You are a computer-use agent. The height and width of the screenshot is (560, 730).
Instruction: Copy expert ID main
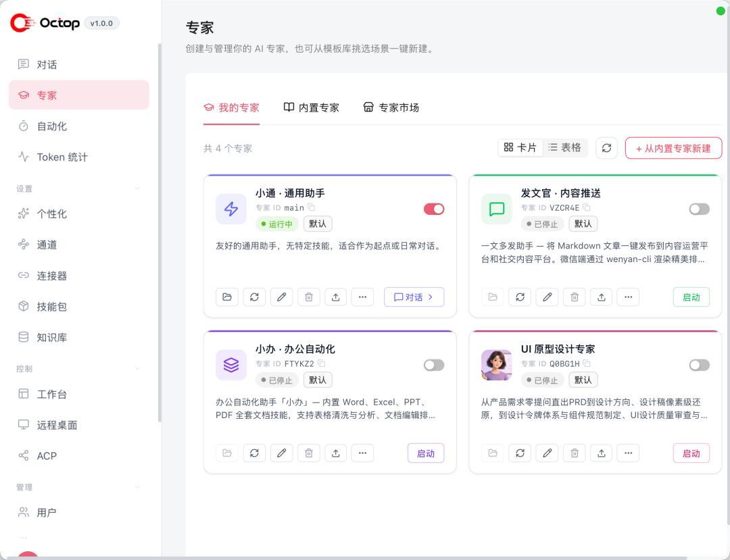pyautogui.click(x=312, y=207)
